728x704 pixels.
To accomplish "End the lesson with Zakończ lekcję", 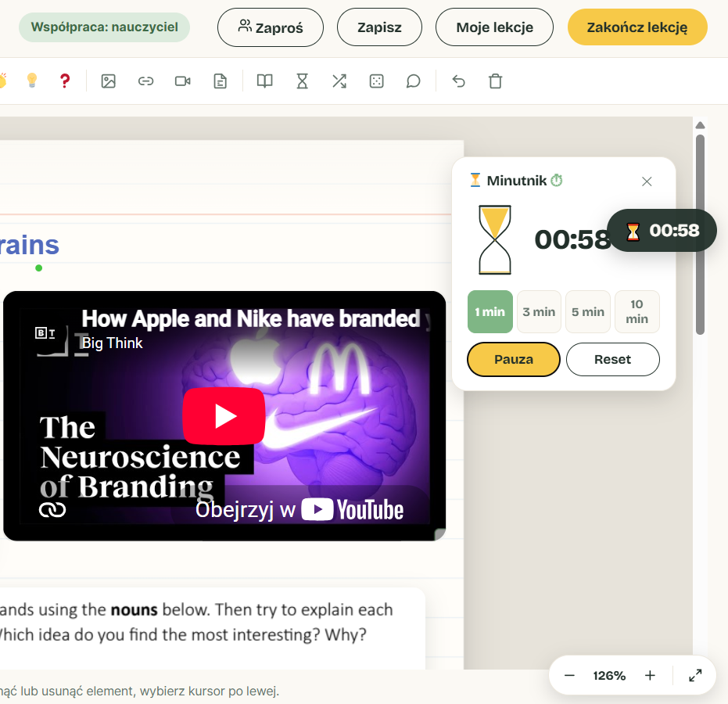I will 637,27.
